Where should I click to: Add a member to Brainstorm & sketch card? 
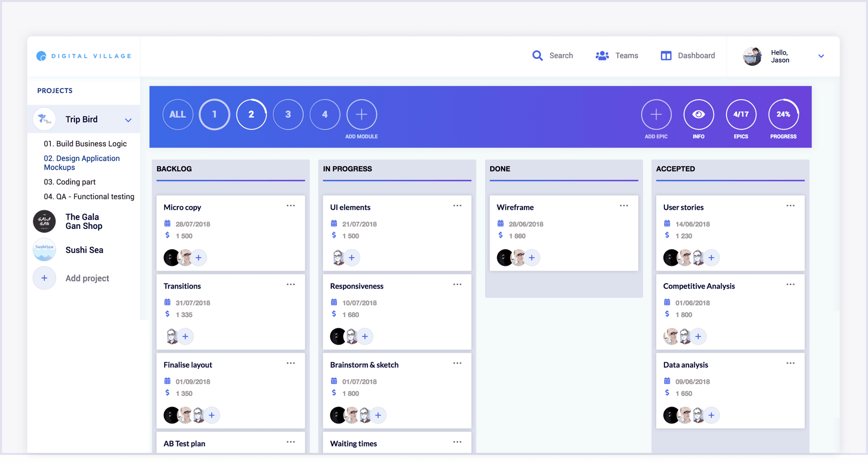point(378,415)
